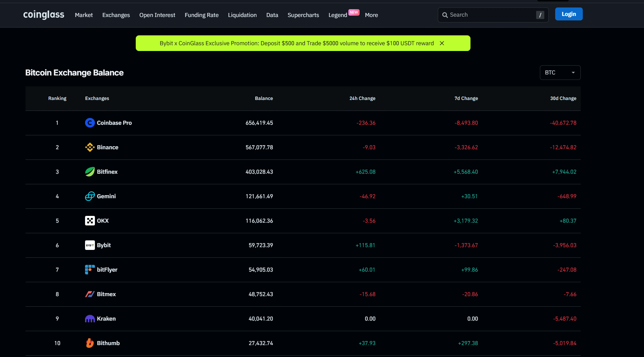
Task: Go to coinglass home via logo
Action: point(44,15)
